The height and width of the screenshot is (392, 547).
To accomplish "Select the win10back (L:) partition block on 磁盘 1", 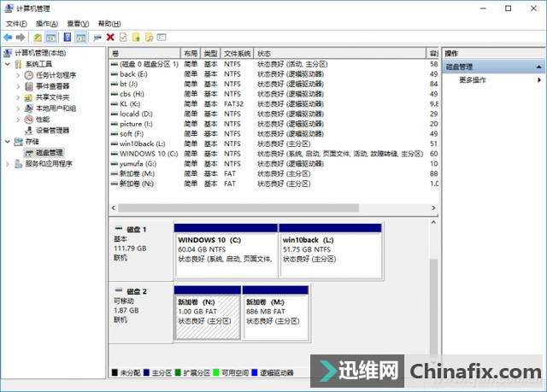I will click(331, 251).
